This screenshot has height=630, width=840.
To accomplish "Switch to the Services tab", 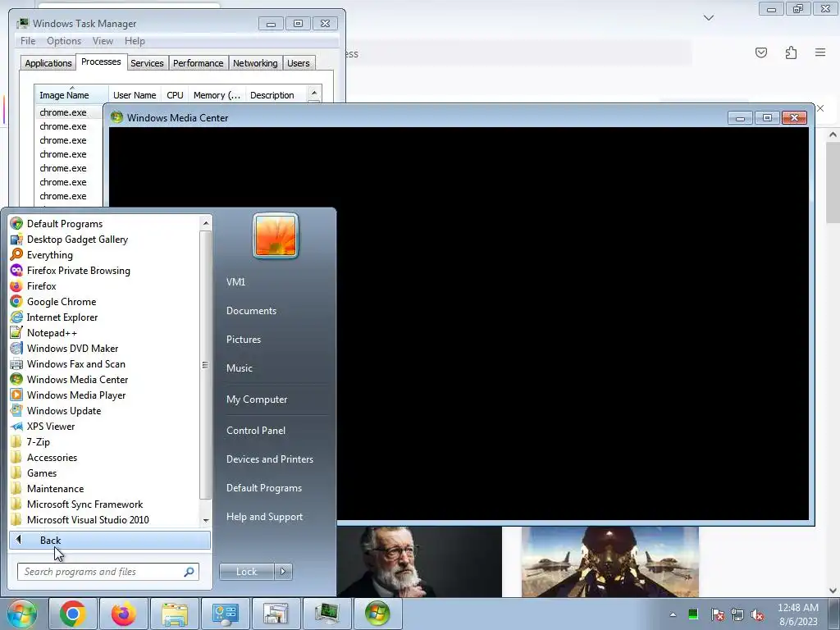I will (147, 63).
